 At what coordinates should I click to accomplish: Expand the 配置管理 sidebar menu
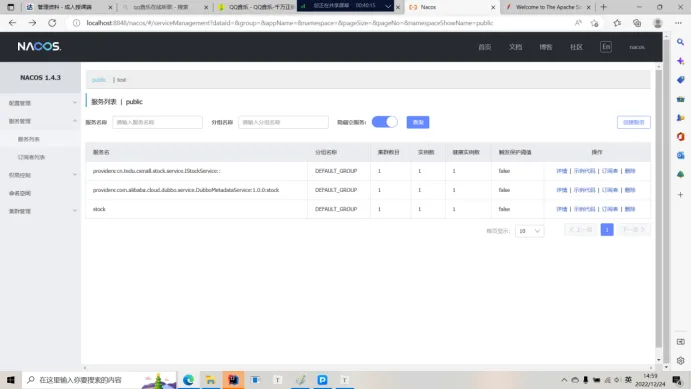[x=40, y=103]
